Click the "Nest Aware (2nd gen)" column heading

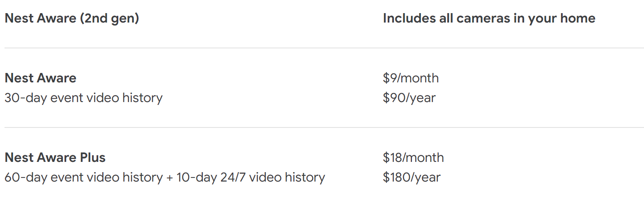[72, 18]
